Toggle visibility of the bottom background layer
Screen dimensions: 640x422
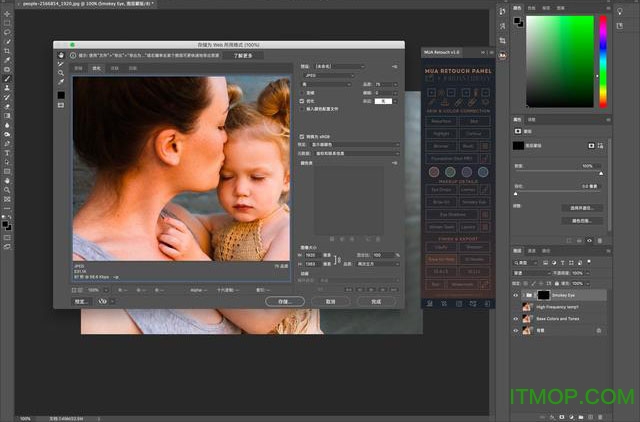click(x=516, y=331)
